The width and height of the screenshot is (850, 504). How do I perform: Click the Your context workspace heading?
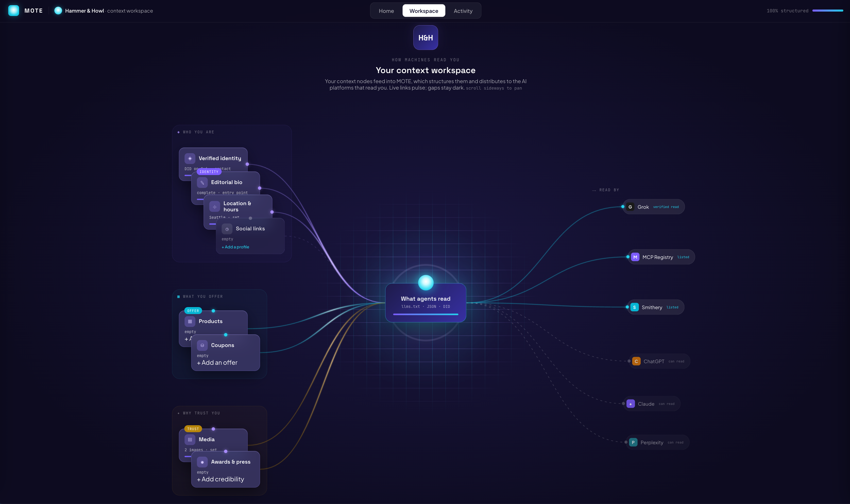point(426,70)
